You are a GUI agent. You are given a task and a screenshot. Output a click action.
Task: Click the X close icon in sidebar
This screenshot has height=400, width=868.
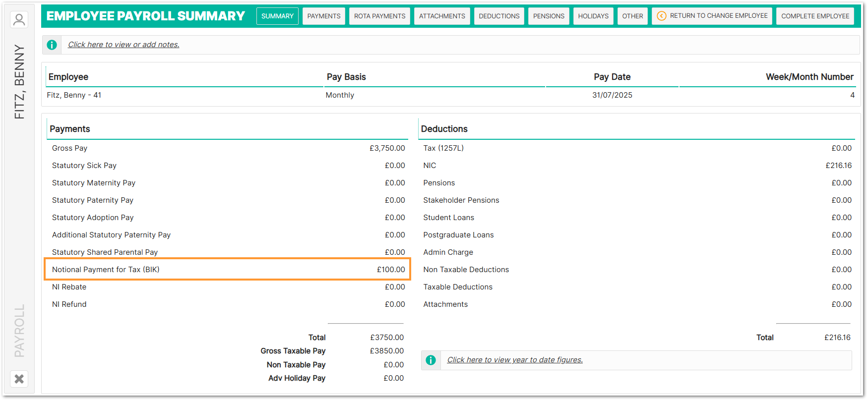[x=19, y=379]
